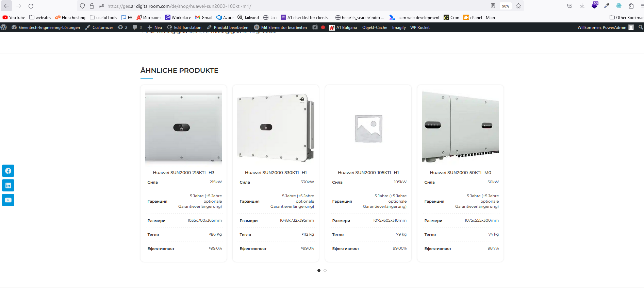Click Edit Translation in admin bar
This screenshot has height=288, width=644.
pyautogui.click(x=184, y=27)
